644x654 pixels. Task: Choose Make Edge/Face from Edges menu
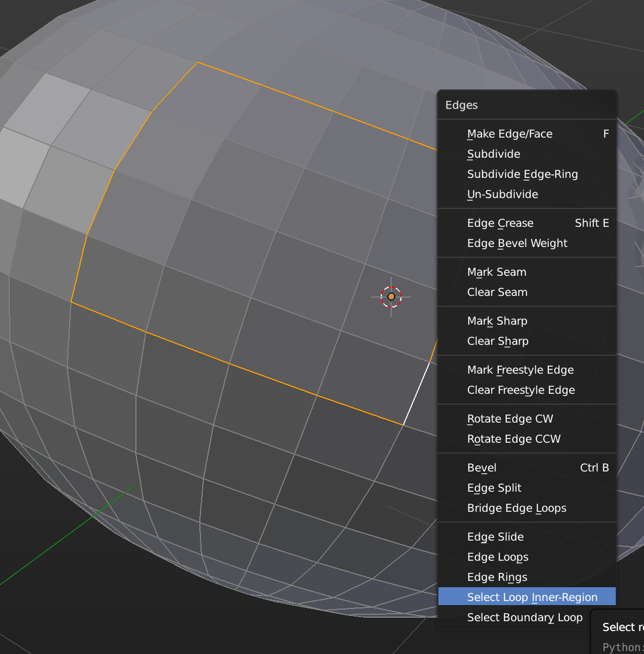[526, 134]
